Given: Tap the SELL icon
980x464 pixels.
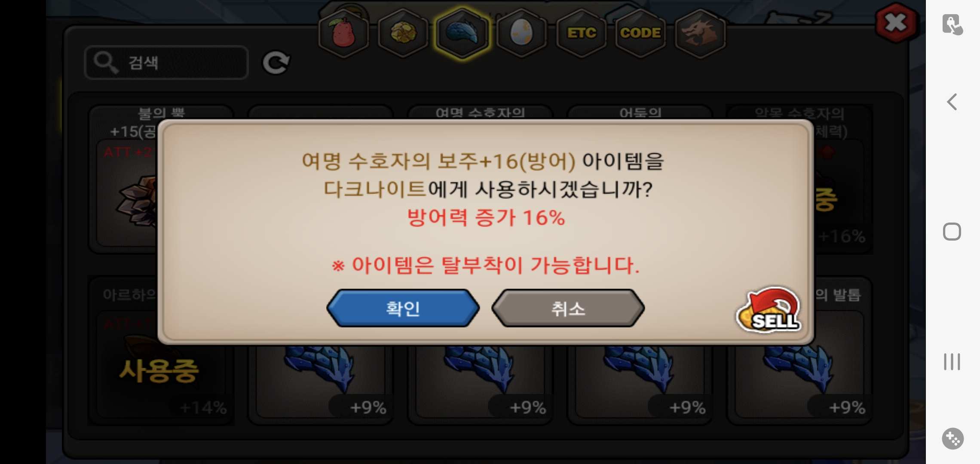Looking at the screenshot, I should click(769, 310).
